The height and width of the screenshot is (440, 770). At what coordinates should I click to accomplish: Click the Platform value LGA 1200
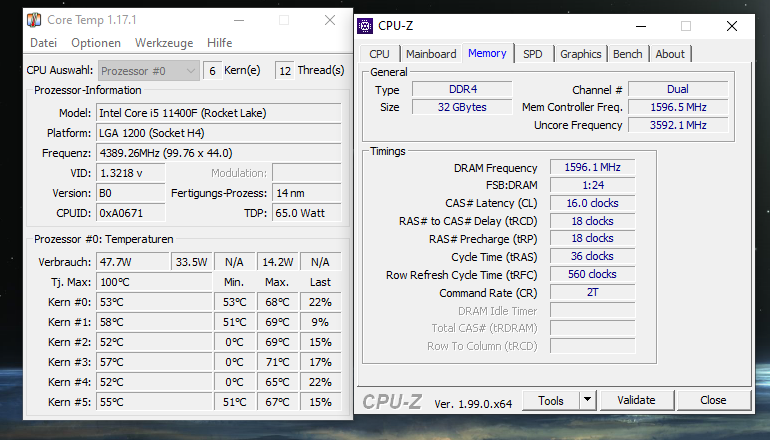219,133
